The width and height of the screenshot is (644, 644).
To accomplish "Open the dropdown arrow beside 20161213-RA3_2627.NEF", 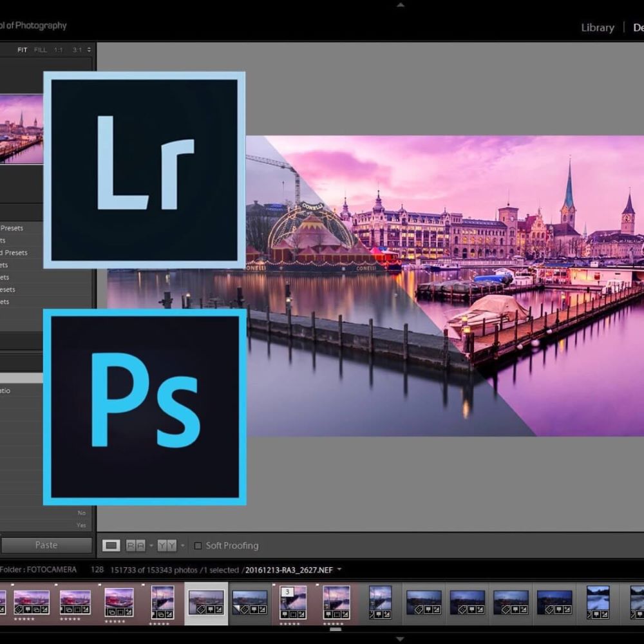I will coord(339,570).
